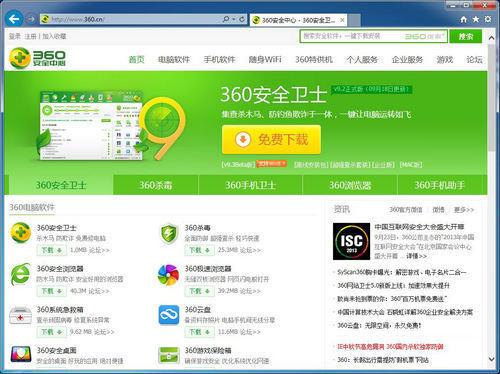Image resolution: width=500 pixels, height=374 pixels.
Task: Click the 360安全卫士 product icon
Action: (x=20, y=232)
